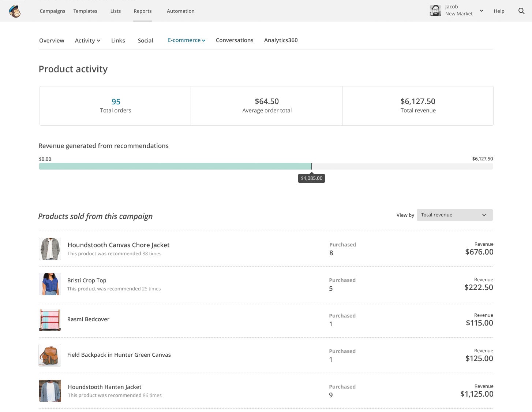Open Houndstooth Canvas Chore Jacket thumbnail
The height and width of the screenshot is (412, 532).
click(x=50, y=249)
